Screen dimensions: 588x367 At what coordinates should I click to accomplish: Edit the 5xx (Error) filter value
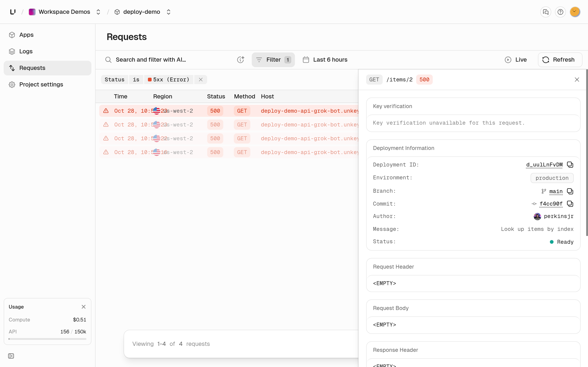[x=169, y=80]
